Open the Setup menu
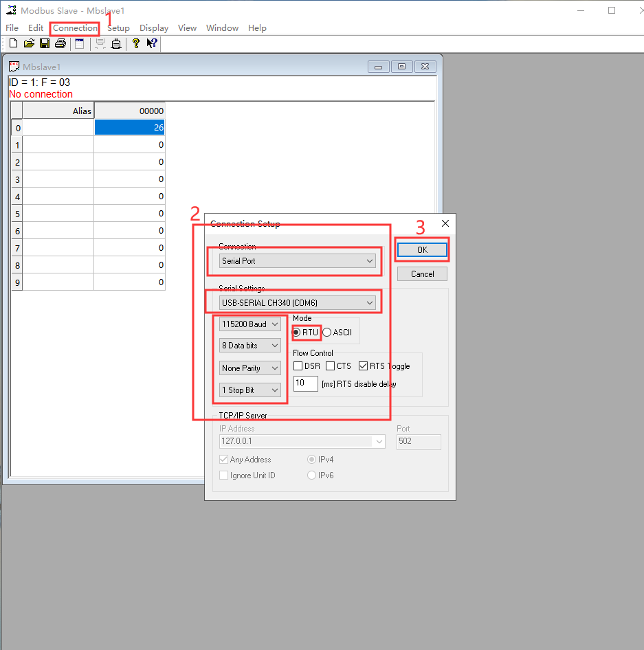This screenshot has width=644, height=650. [x=118, y=28]
